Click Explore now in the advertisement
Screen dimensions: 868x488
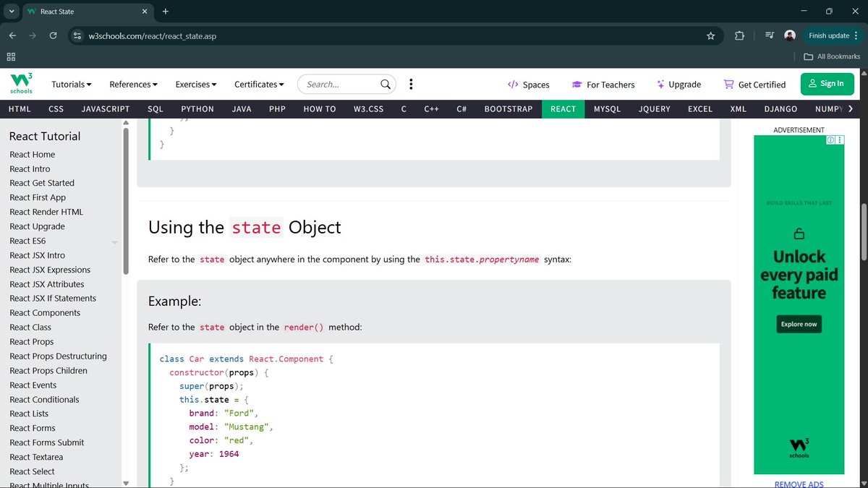pos(799,324)
